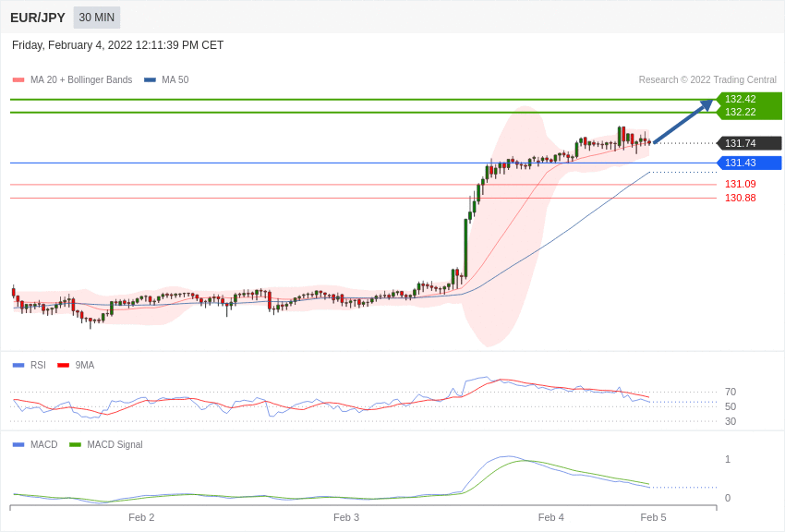Click the 131.09 support price label

pos(741,184)
